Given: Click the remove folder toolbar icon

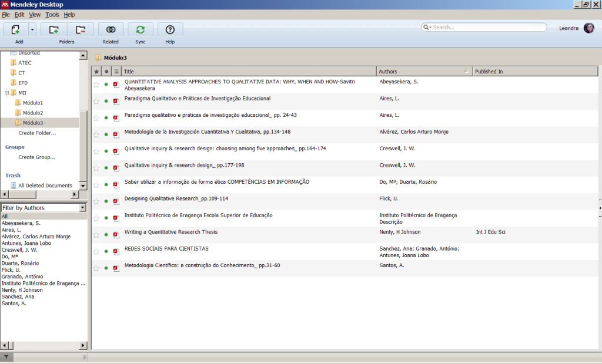Looking at the screenshot, I should (81, 29).
